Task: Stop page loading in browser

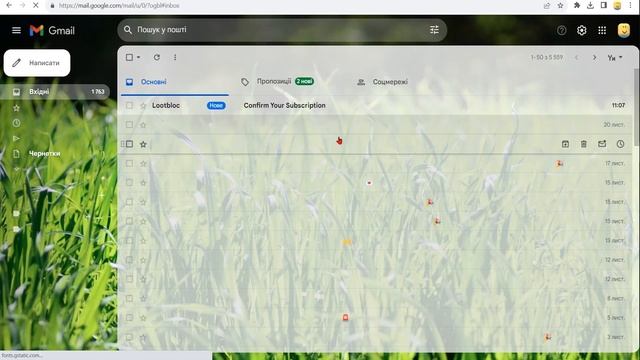Action: (x=36, y=5)
